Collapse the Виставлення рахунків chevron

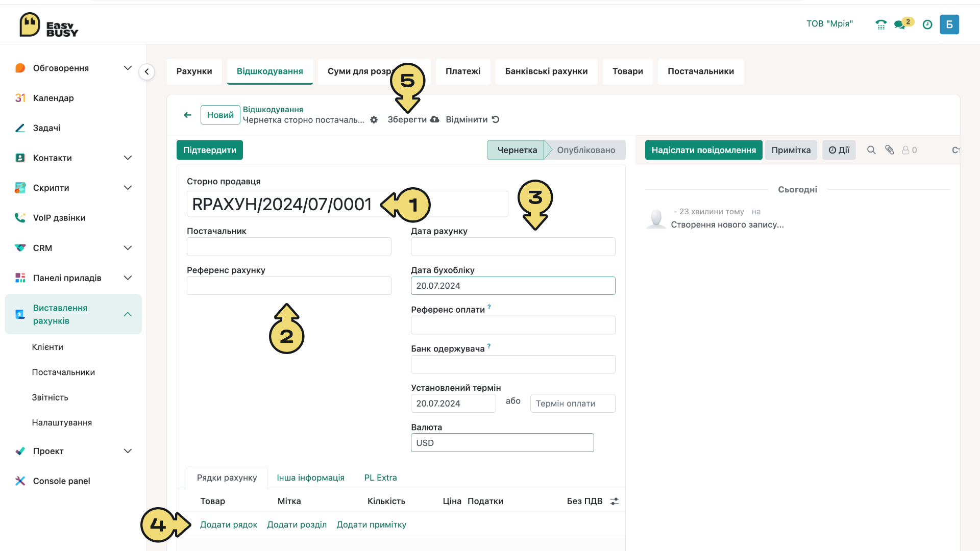[x=128, y=314]
